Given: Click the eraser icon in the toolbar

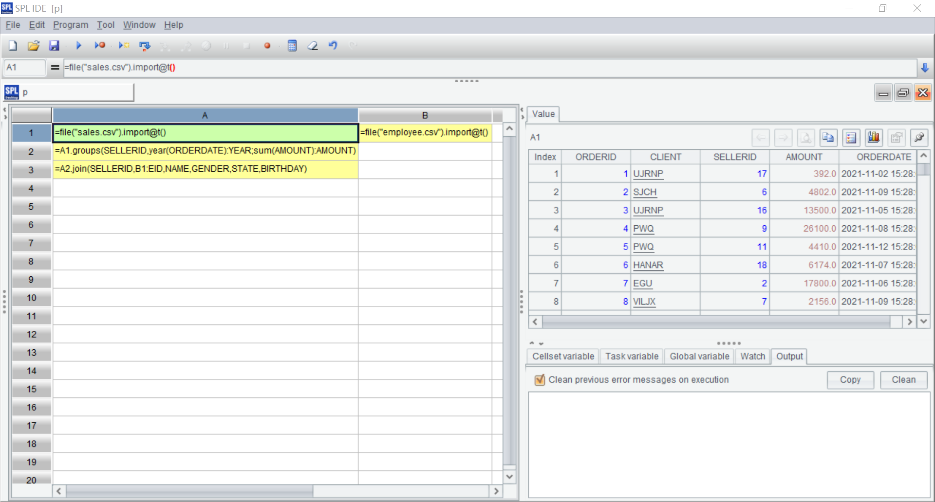Looking at the screenshot, I should [x=312, y=46].
